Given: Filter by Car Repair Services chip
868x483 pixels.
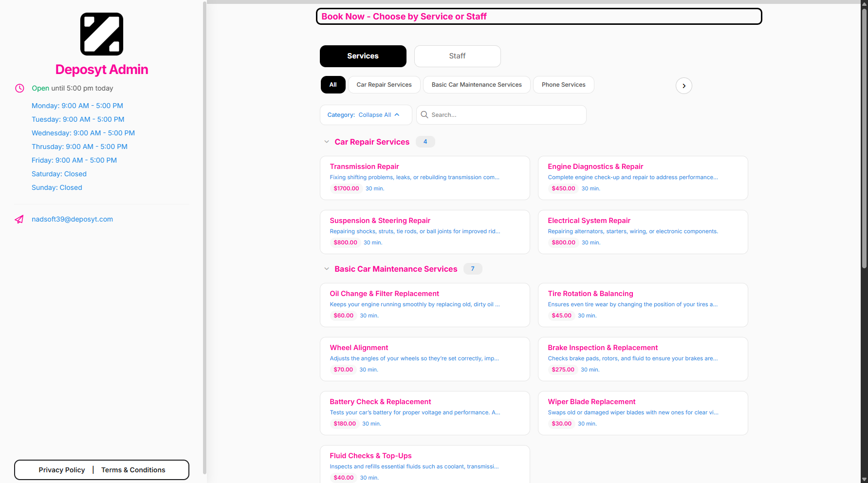Looking at the screenshot, I should (x=384, y=85).
